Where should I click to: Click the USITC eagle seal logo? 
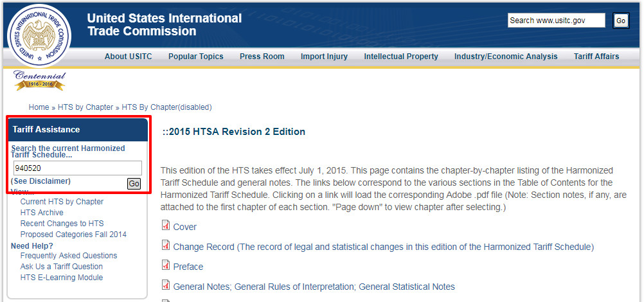coord(39,35)
